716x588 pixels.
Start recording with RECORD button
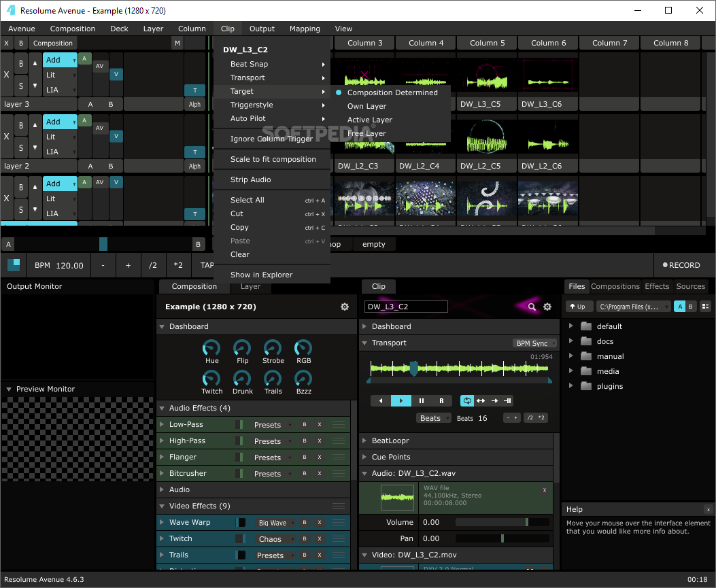coord(681,265)
